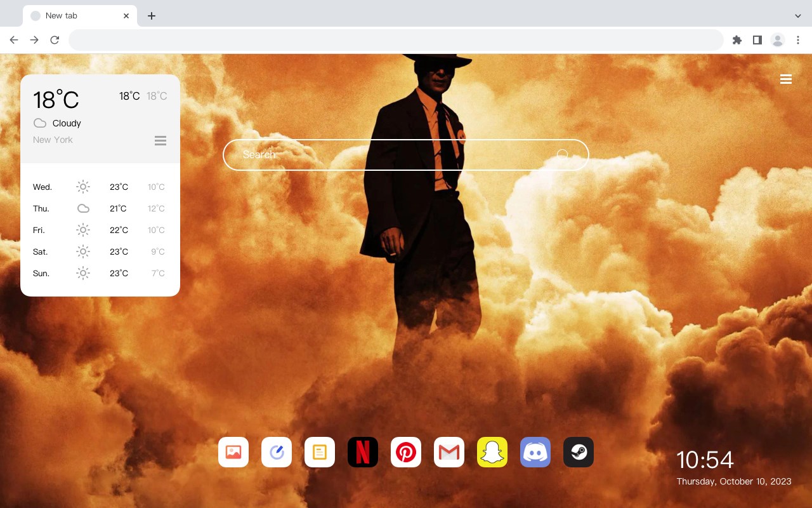This screenshot has height=508, width=812.
Task: Click the Fri. low of 10°C
Action: pyautogui.click(x=156, y=230)
